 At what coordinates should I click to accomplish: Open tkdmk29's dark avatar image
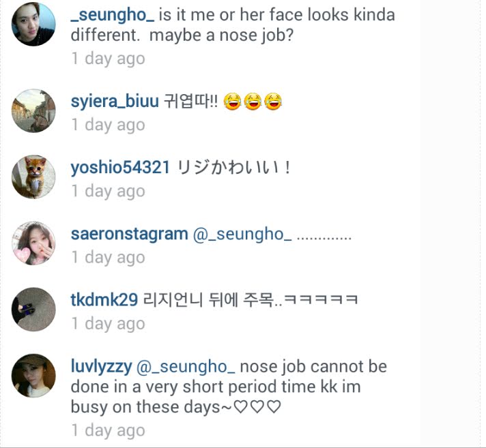[x=33, y=310]
